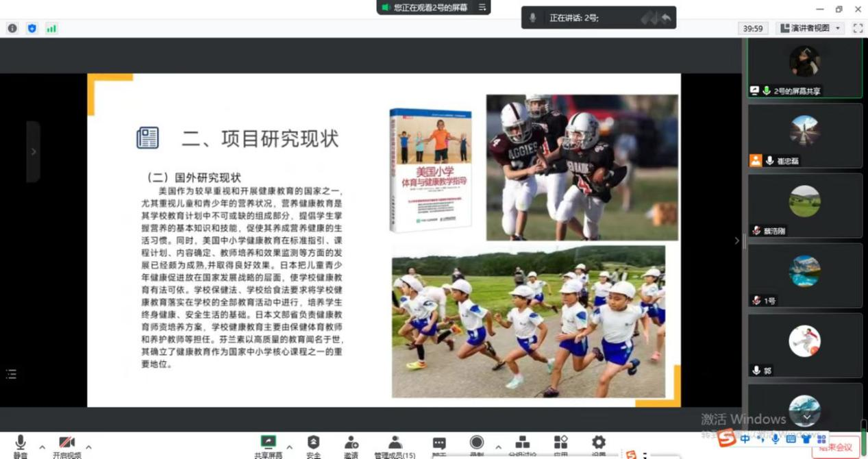Screen dimensions: 868x459
Task: Turn on the camera with 开启视频
Action: [66, 444]
